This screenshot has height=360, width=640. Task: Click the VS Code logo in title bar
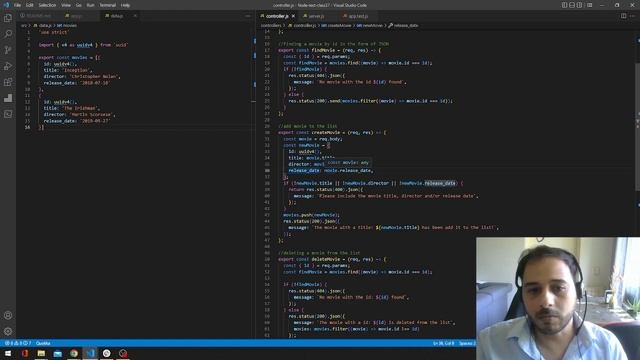coord(6,5)
